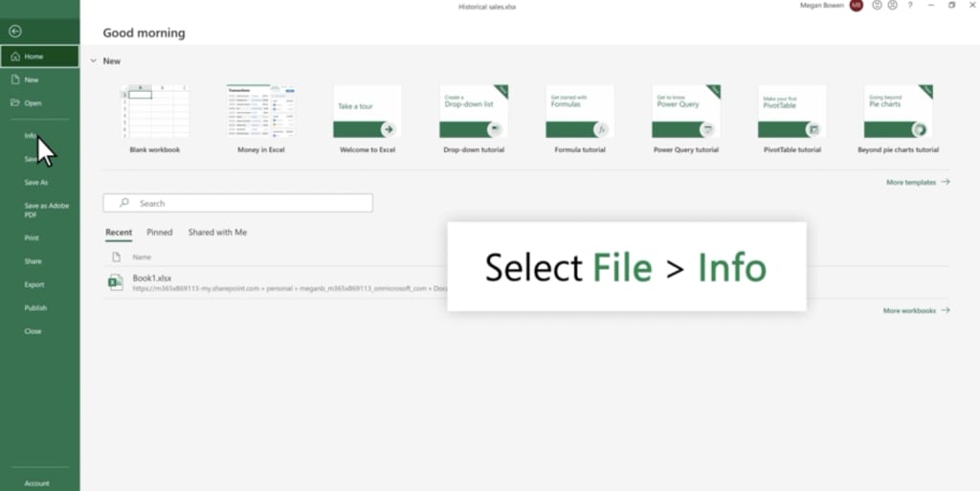This screenshot has width=980, height=491.
Task: Open the Print page
Action: pos(32,238)
